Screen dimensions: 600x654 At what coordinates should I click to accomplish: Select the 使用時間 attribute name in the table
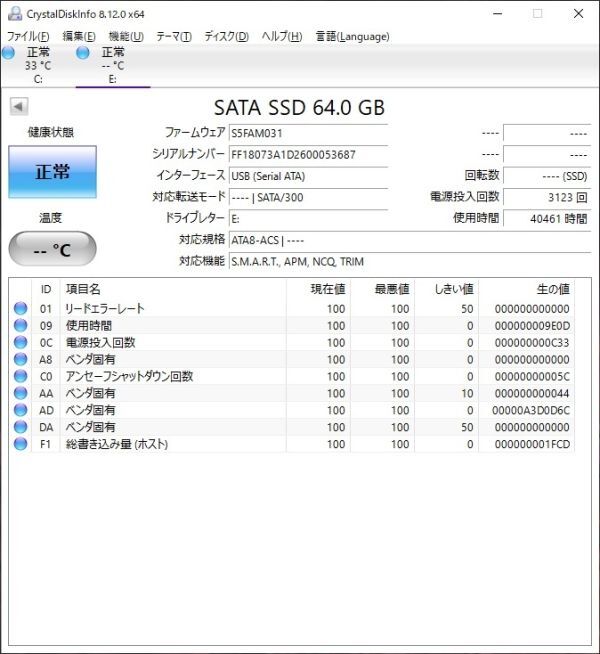(x=88, y=326)
